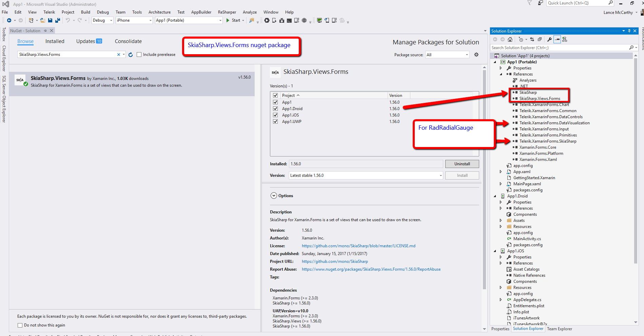This screenshot has width=644, height=336.
Task: Open NuGet package source settings gear
Action: pos(476,55)
